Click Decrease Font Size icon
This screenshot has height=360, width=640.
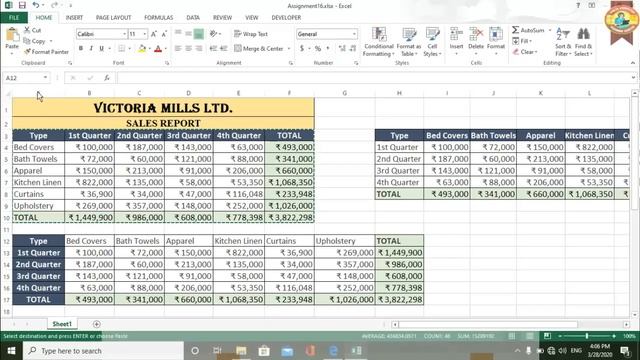coord(164,34)
